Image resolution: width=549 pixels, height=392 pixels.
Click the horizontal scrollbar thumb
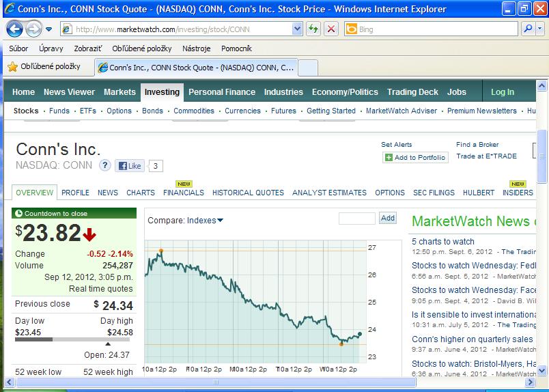(216, 382)
